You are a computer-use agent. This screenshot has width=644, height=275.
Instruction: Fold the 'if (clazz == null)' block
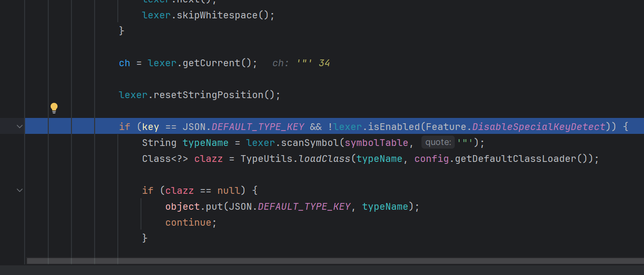point(20,190)
